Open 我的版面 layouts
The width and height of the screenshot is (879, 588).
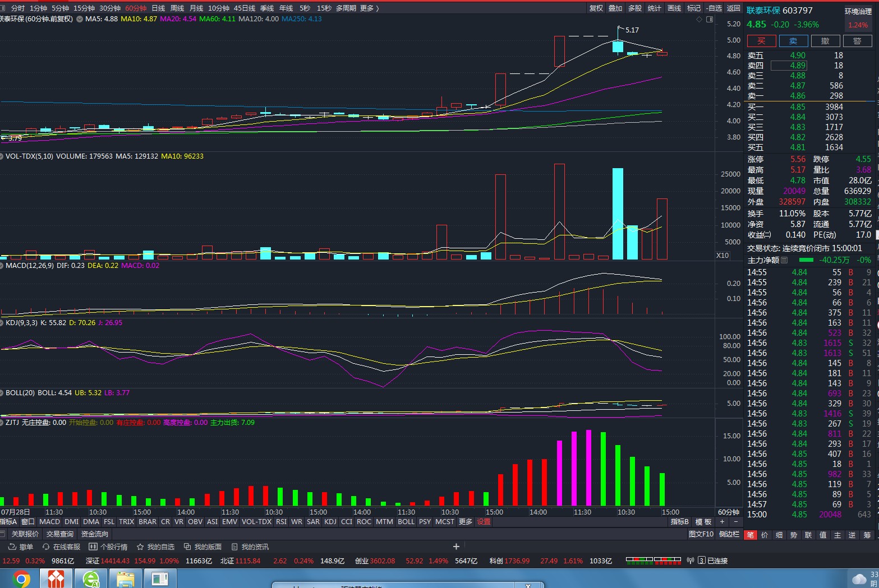point(203,547)
